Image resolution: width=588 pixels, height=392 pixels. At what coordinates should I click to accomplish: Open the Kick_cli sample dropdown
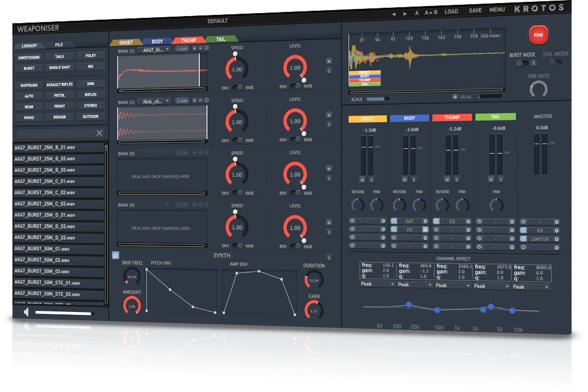(154, 101)
